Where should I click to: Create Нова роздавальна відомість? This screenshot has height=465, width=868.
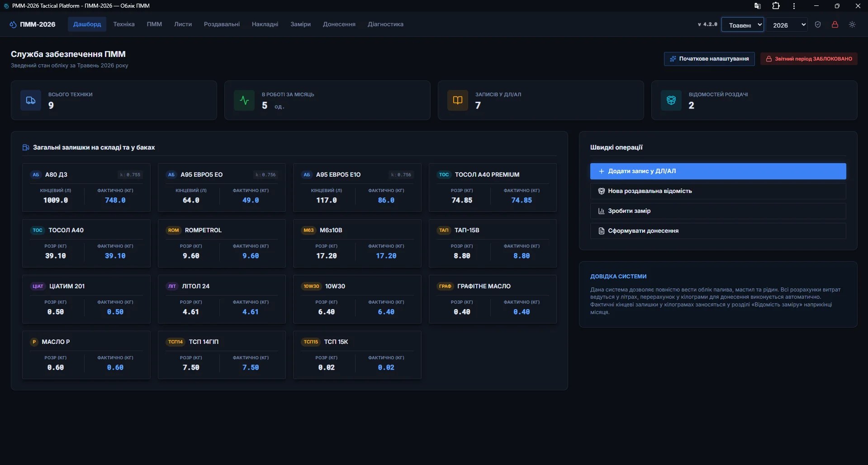(x=718, y=191)
